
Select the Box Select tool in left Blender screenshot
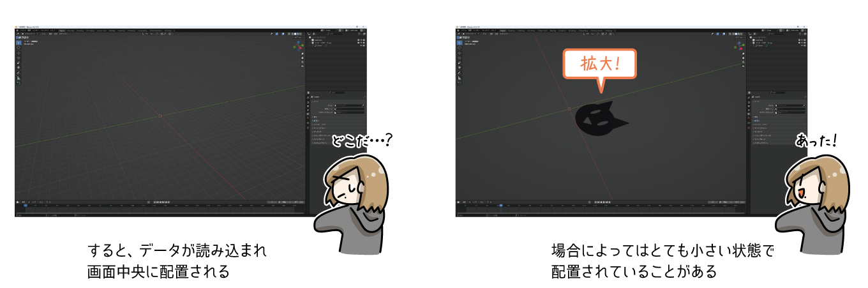click(x=19, y=42)
